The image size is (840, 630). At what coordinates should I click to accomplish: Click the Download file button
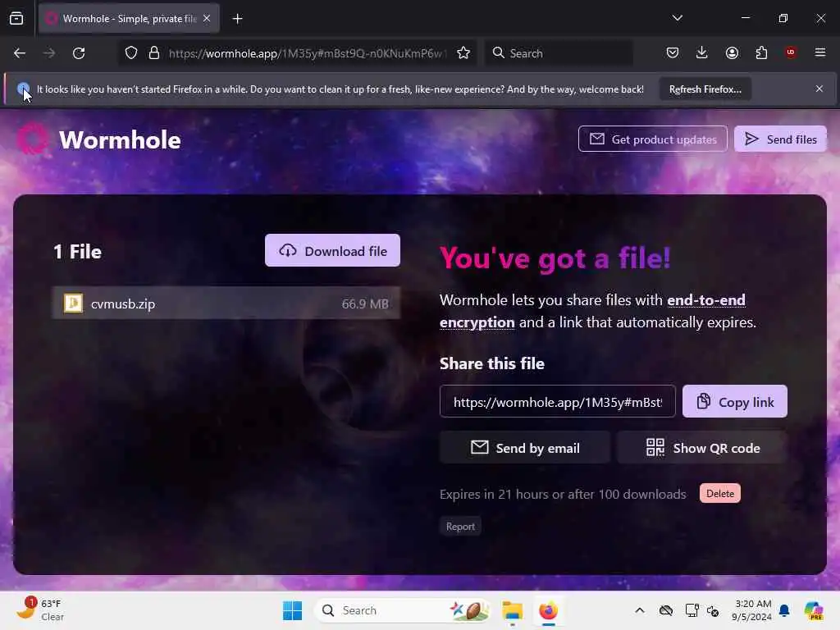point(332,251)
